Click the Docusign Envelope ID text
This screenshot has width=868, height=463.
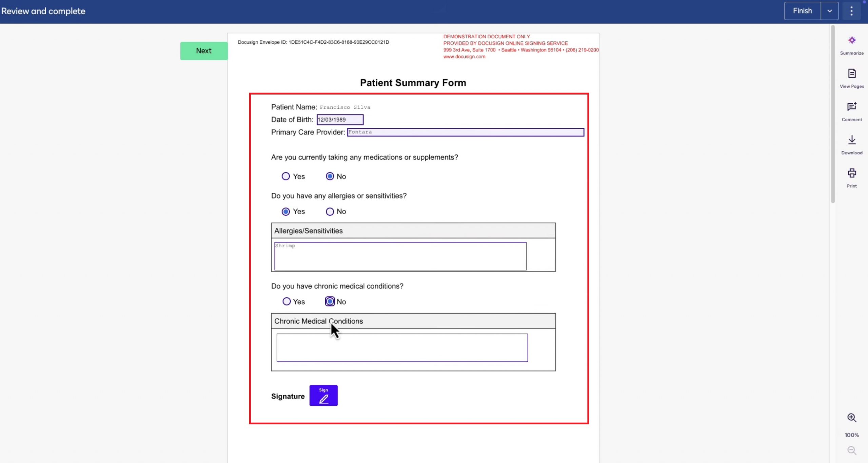tap(313, 42)
